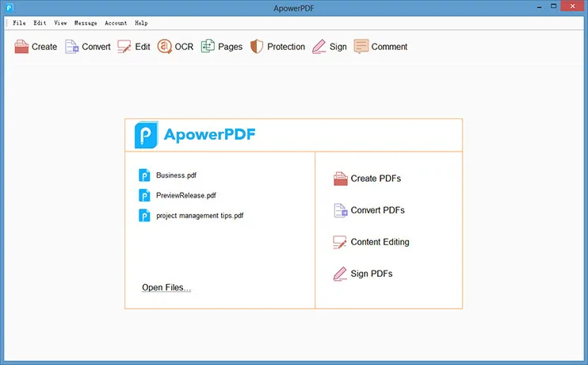
Task: Click the Comment speech bubble icon
Action: [x=361, y=47]
